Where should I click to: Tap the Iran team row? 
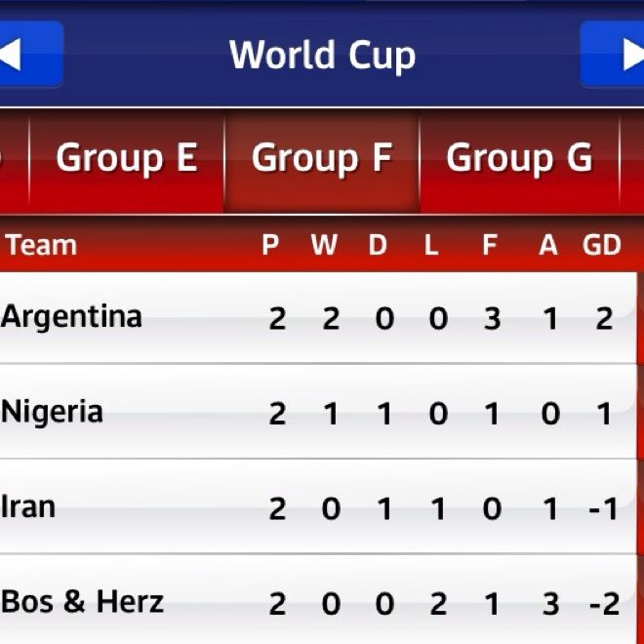click(x=29, y=506)
